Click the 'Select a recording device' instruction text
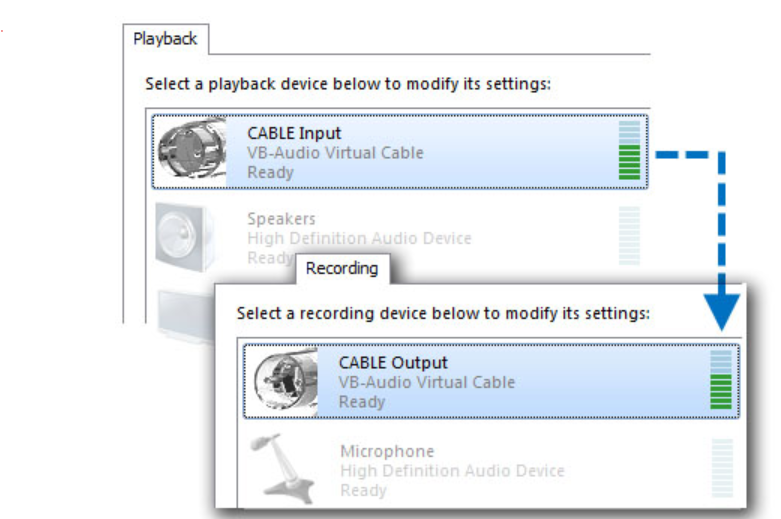 point(443,313)
